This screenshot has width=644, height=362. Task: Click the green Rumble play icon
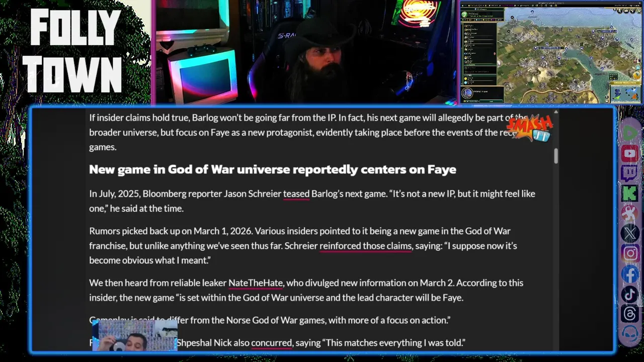pyautogui.click(x=630, y=133)
